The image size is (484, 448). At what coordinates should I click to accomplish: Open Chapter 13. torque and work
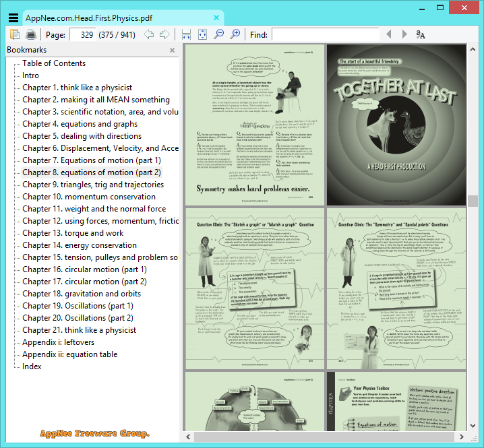pos(73,233)
